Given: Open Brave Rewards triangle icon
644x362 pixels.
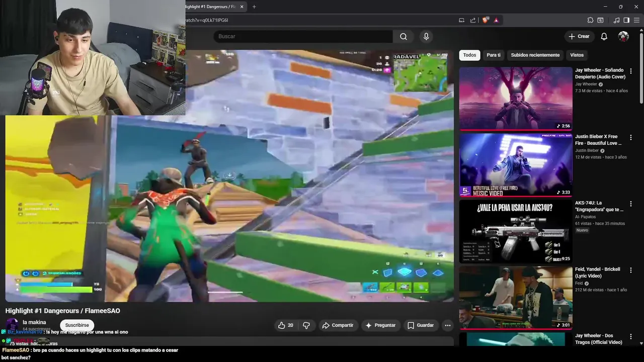Looking at the screenshot, I should pyautogui.click(x=496, y=20).
